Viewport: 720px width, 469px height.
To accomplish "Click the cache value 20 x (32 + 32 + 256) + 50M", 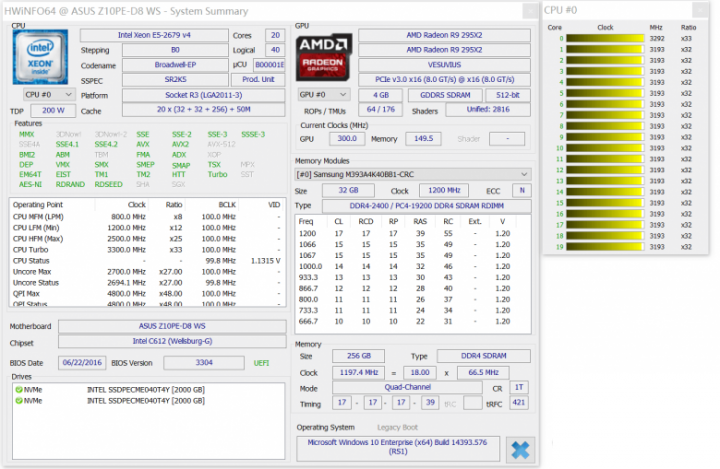I will pyautogui.click(x=203, y=109).
